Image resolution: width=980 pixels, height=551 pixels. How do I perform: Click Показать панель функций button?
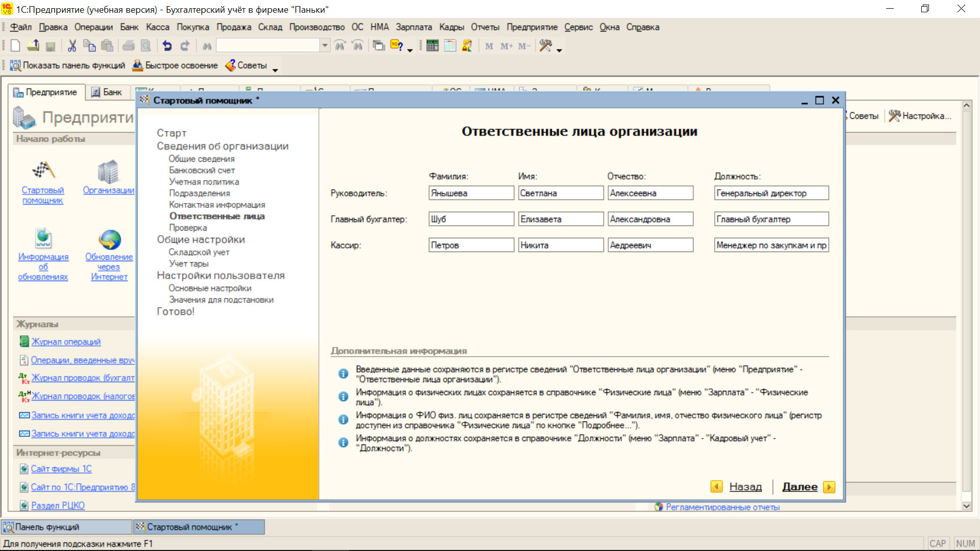pos(68,65)
